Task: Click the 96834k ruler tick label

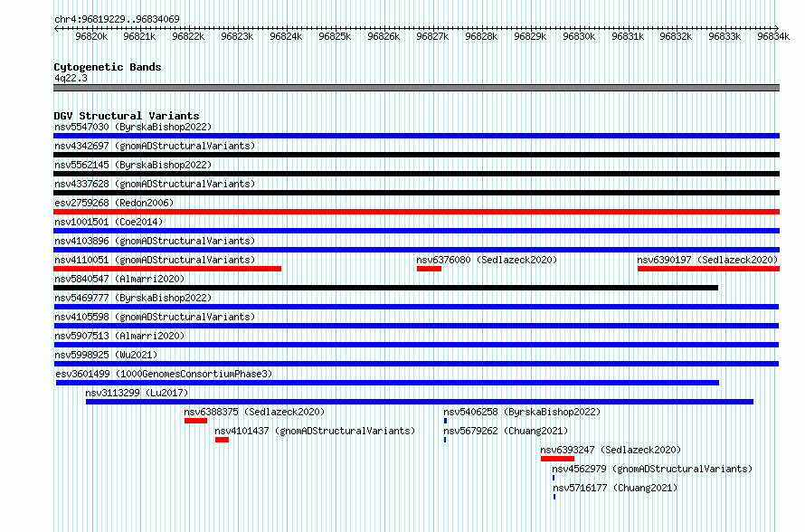Action: [773, 36]
